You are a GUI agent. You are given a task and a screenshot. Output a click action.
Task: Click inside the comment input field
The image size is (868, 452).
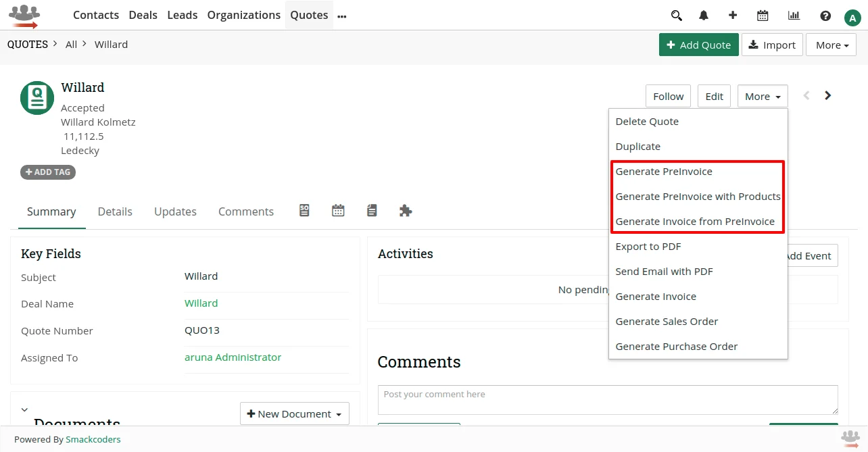click(x=607, y=399)
